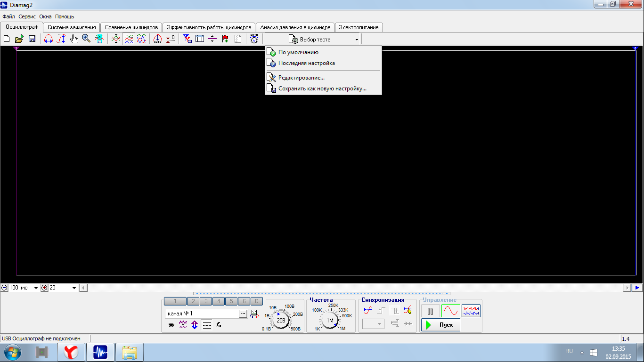Open the sync source combo box
This screenshot has height=362, width=644.
tap(373, 324)
